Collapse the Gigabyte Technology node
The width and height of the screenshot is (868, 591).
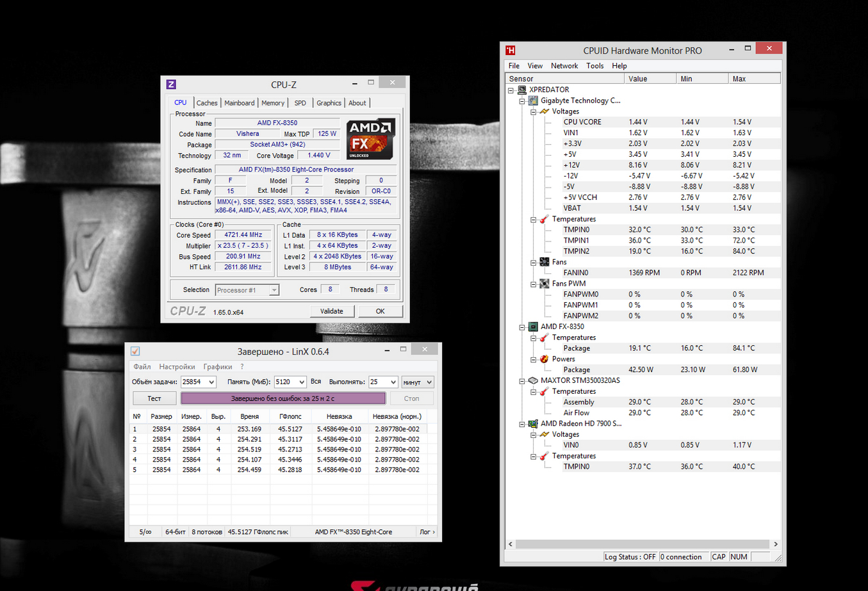[x=522, y=101]
